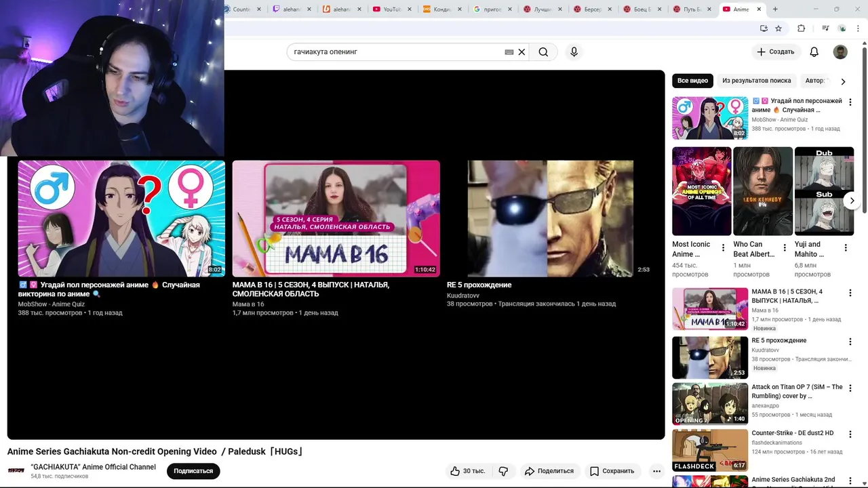Viewport: 868px width, 488px height.
Task: Click video title Anime Series Gachiakuta Non-credit Opening
Action: click(155, 451)
